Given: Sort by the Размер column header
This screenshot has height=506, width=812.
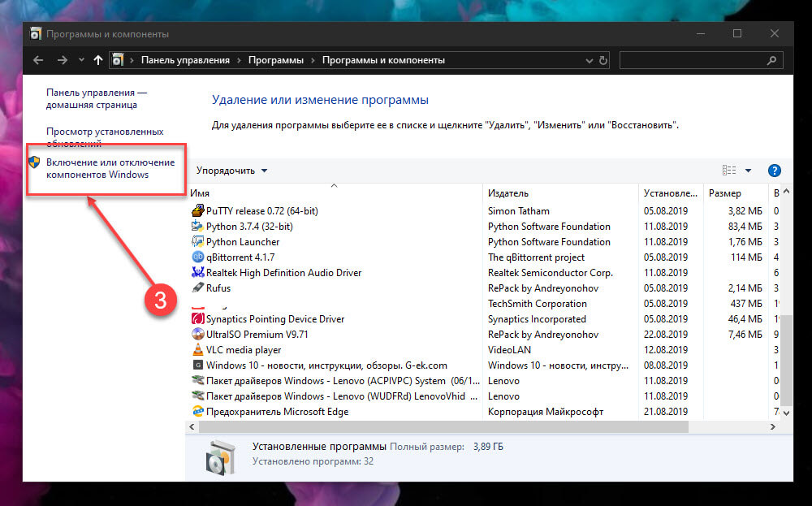Looking at the screenshot, I should (x=736, y=193).
